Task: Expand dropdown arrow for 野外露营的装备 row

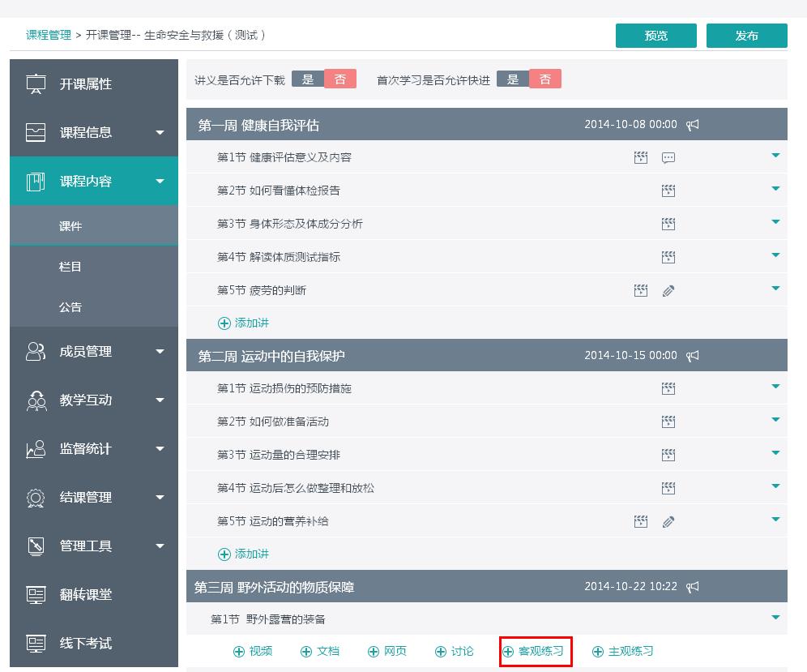Action: (775, 618)
